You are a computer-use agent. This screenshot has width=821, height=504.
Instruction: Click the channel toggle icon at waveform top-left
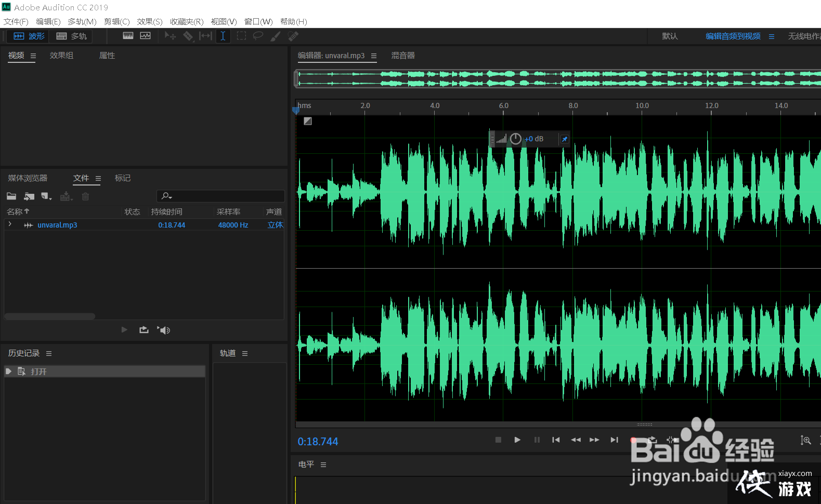pos(308,121)
